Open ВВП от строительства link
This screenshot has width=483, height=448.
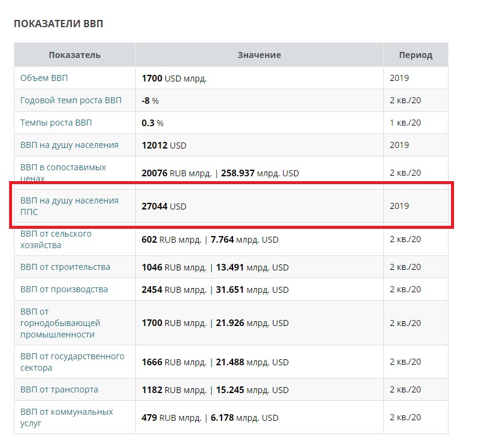pos(65,267)
